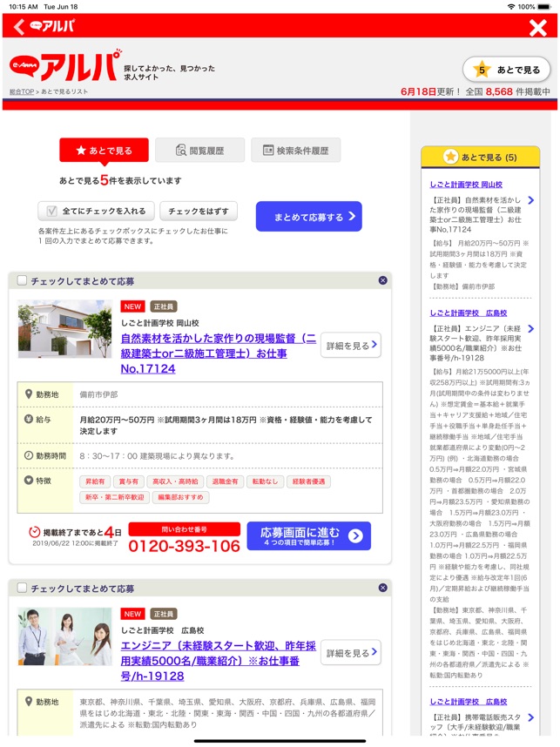This screenshot has height=747, width=560.
Task: Click the 特徴 heart icon in first job
Action: (x=29, y=481)
